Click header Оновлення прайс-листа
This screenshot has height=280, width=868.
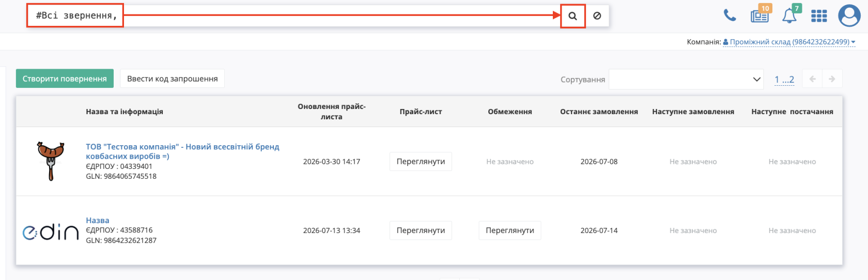point(332,112)
